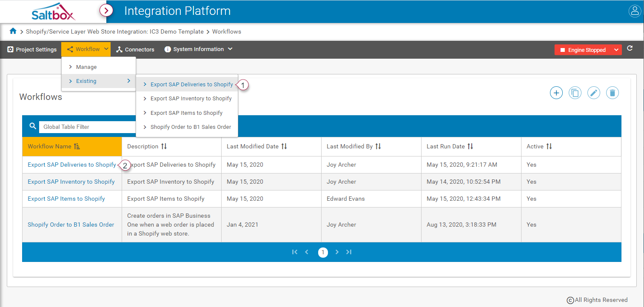644x307 pixels.
Task: Click the Global Table Filter field
Action: pos(88,127)
